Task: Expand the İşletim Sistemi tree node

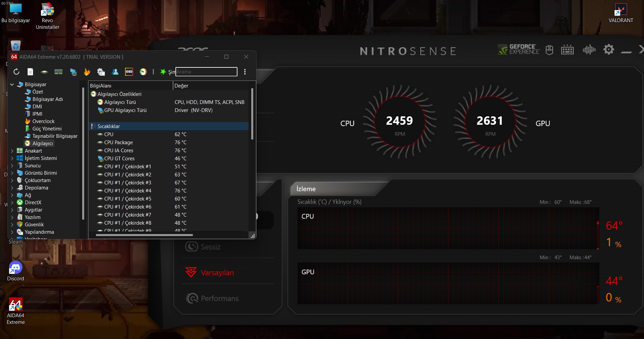Action: (12, 158)
